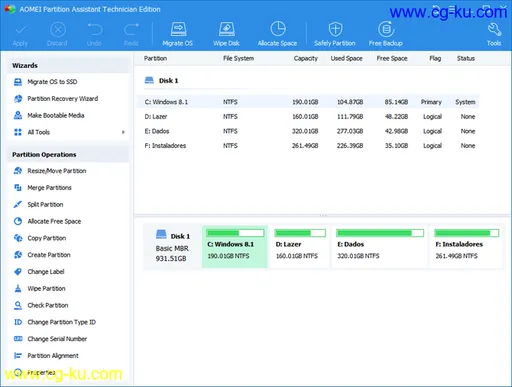Click the Change Label tag icon

pyautogui.click(x=18, y=272)
